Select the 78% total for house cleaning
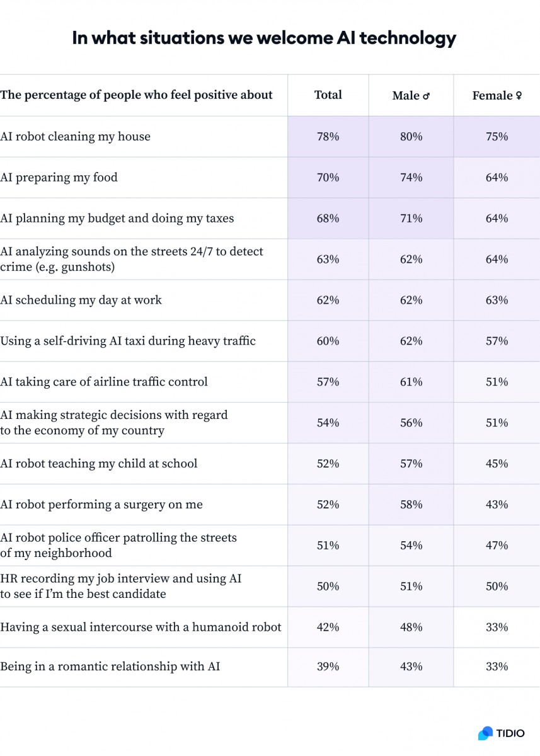 pyautogui.click(x=328, y=137)
